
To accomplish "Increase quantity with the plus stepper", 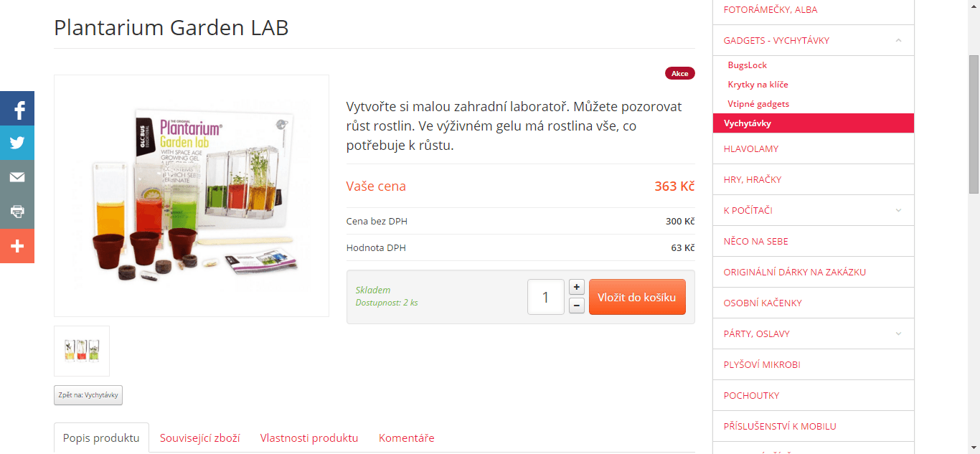I will (x=576, y=287).
